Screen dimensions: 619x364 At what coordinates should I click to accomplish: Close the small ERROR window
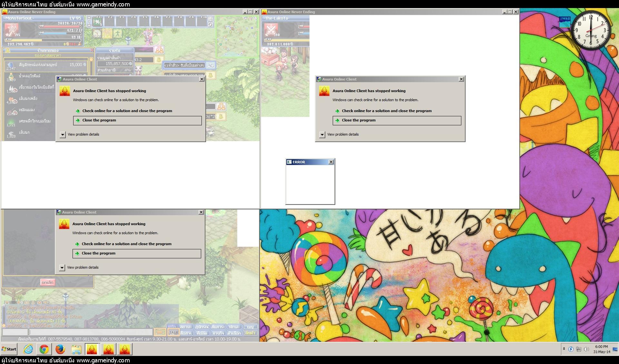(331, 162)
